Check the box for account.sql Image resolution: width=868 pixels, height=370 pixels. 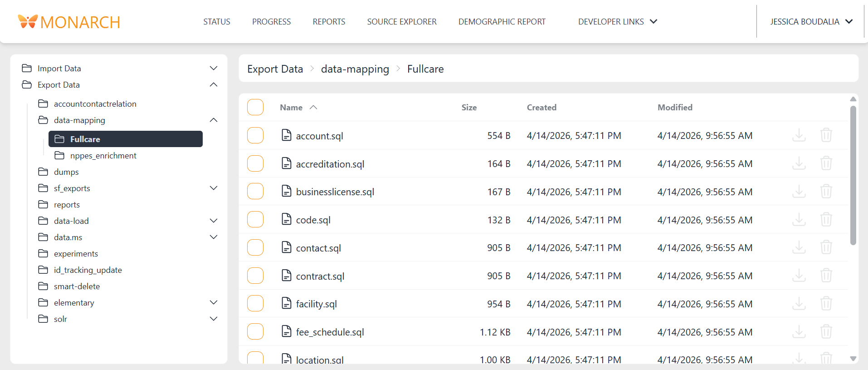pyautogui.click(x=255, y=135)
